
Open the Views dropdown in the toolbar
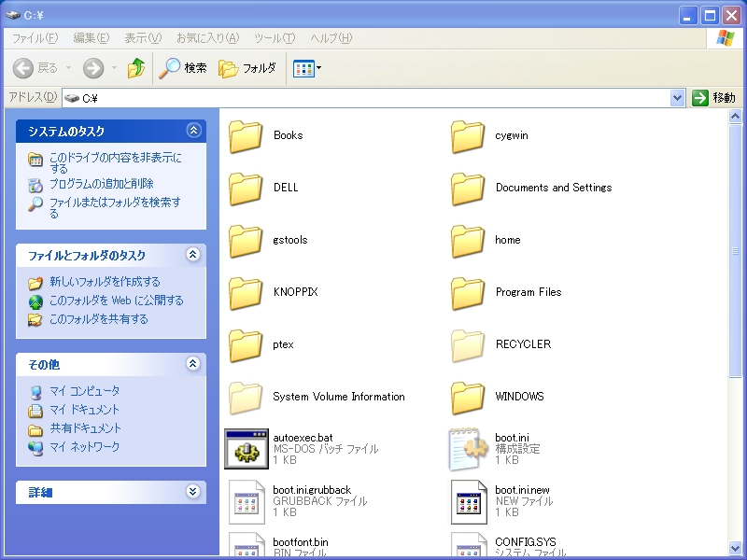click(307, 68)
